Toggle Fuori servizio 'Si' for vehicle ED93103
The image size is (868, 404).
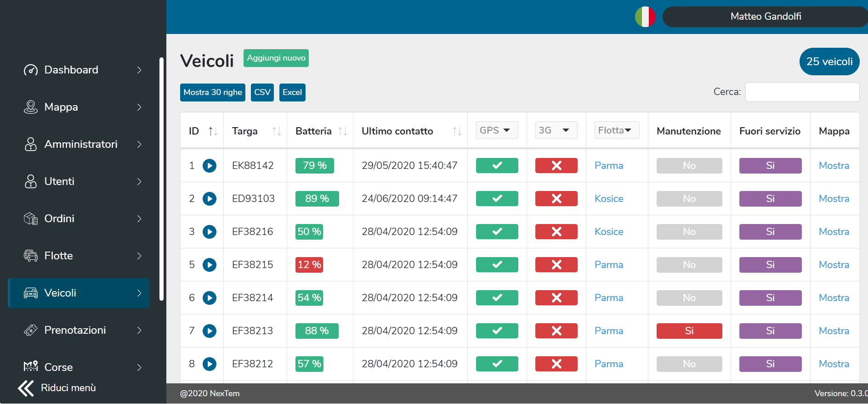[x=770, y=199]
